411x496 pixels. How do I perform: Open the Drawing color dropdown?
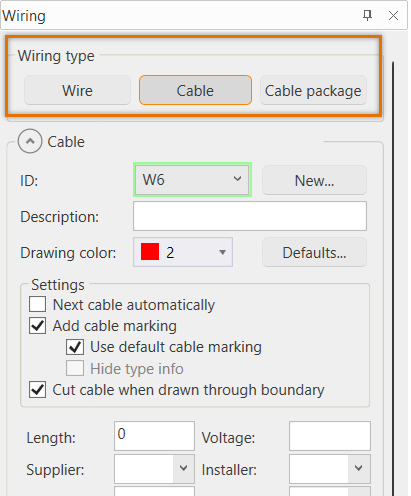click(x=183, y=252)
